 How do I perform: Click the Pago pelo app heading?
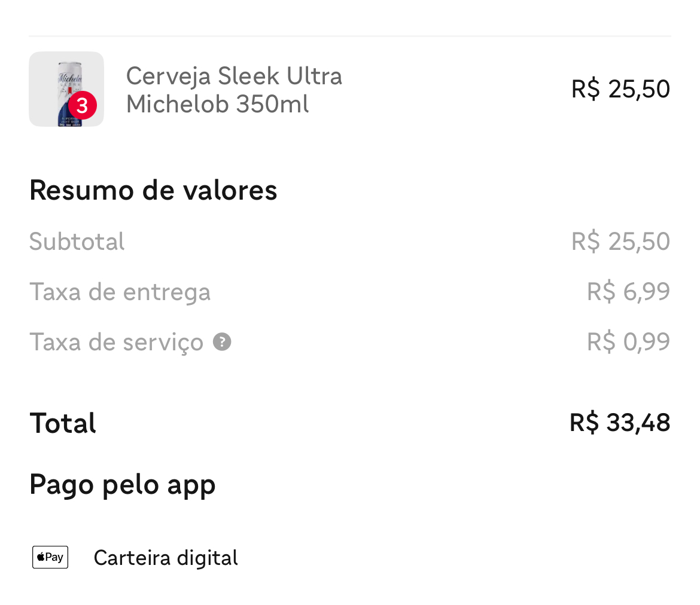coord(122,485)
